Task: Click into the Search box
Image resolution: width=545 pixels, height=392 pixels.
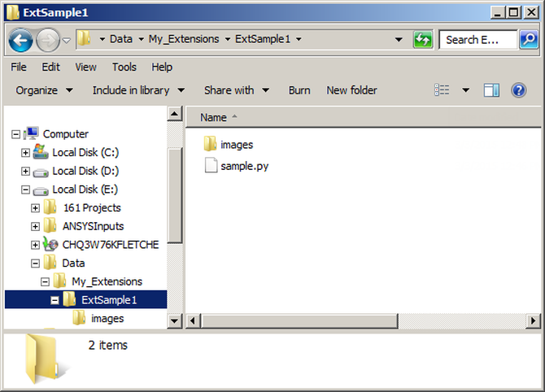Action: point(477,40)
